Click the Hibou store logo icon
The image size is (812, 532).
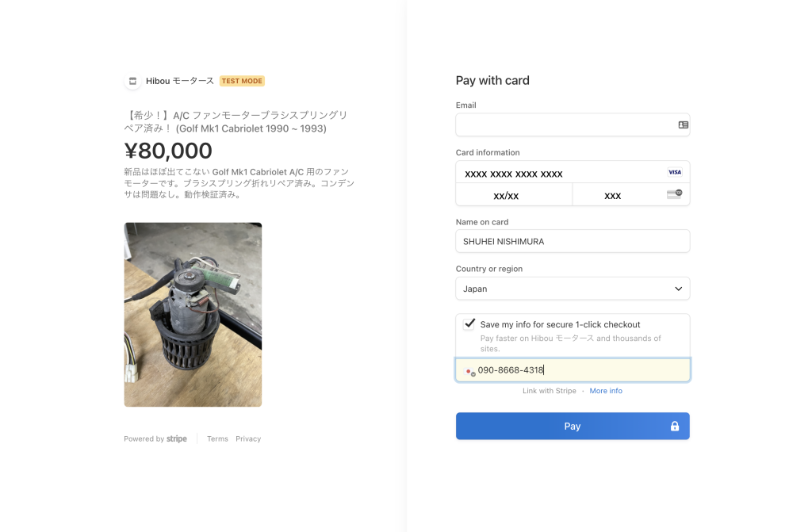click(x=132, y=81)
